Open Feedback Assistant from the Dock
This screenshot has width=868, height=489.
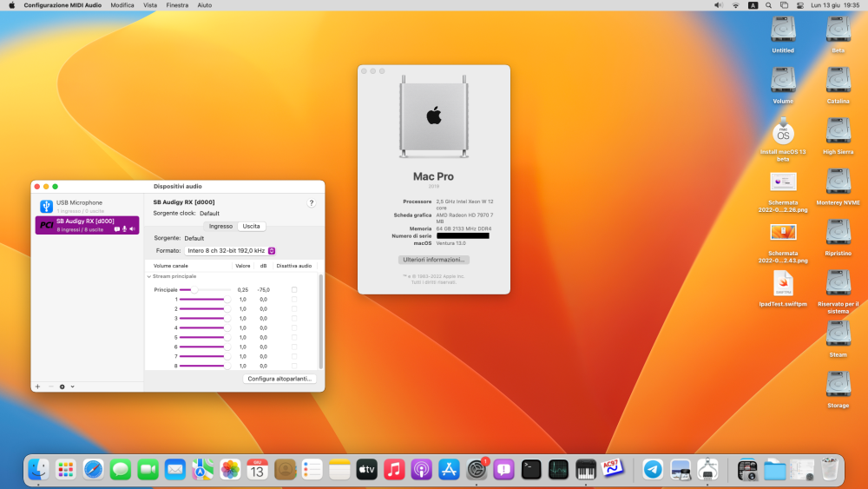(503, 470)
